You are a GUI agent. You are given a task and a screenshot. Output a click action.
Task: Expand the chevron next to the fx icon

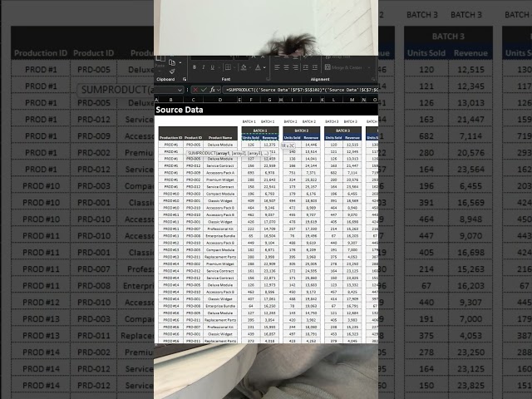click(x=219, y=90)
